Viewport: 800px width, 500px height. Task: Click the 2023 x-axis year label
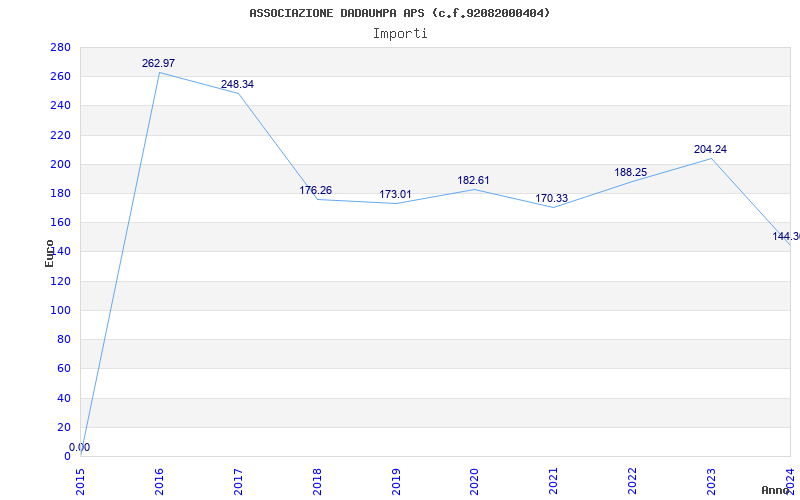tap(712, 482)
